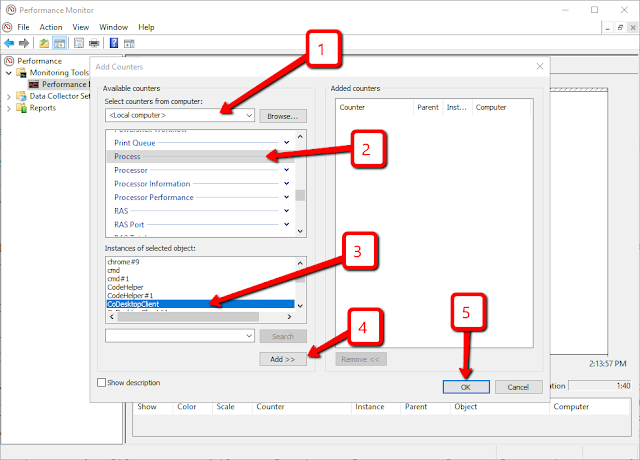Viewport: 640px width, 460px height.
Task: Click the Back arrow toolbar icon
Action: coord(9,43)
